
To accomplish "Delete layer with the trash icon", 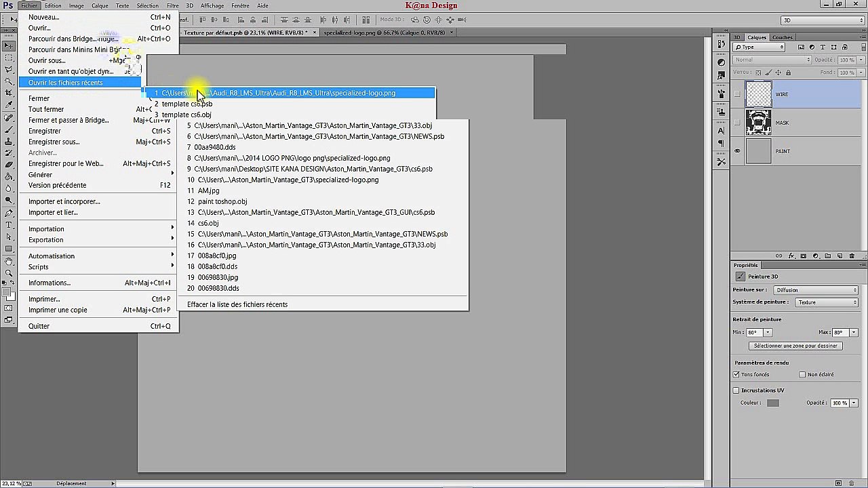I will click(x=852, y=256).
